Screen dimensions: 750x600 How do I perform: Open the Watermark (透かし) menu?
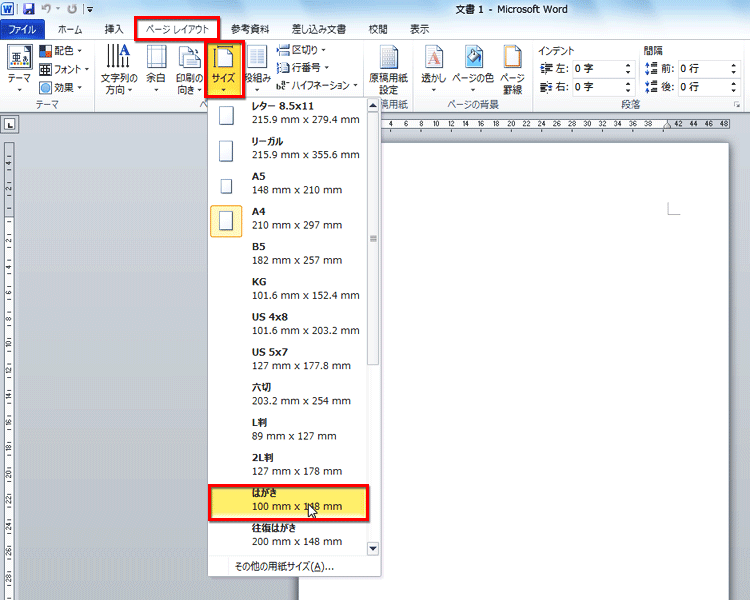[433, 68]
